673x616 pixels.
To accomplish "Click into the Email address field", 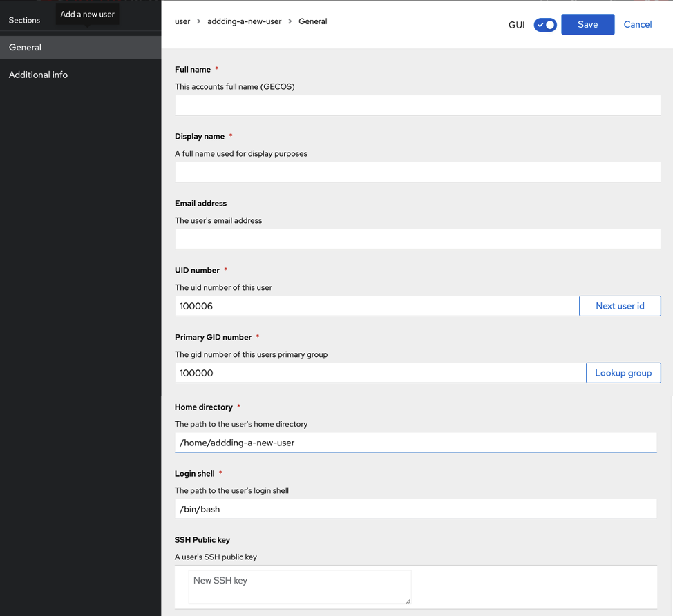I will click(x=417, y=239).
